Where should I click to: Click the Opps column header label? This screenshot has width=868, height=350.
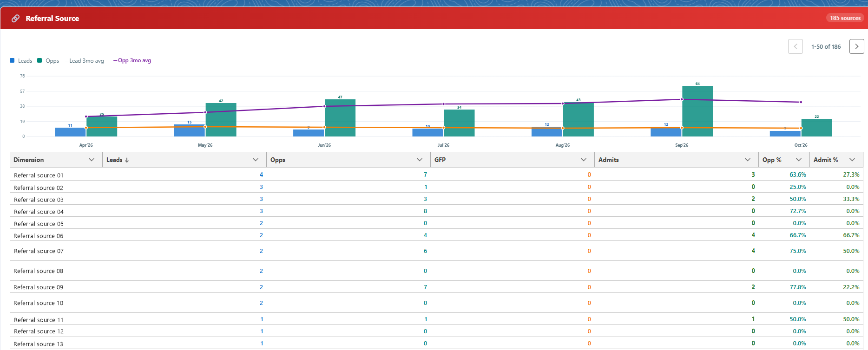[278, 160]
